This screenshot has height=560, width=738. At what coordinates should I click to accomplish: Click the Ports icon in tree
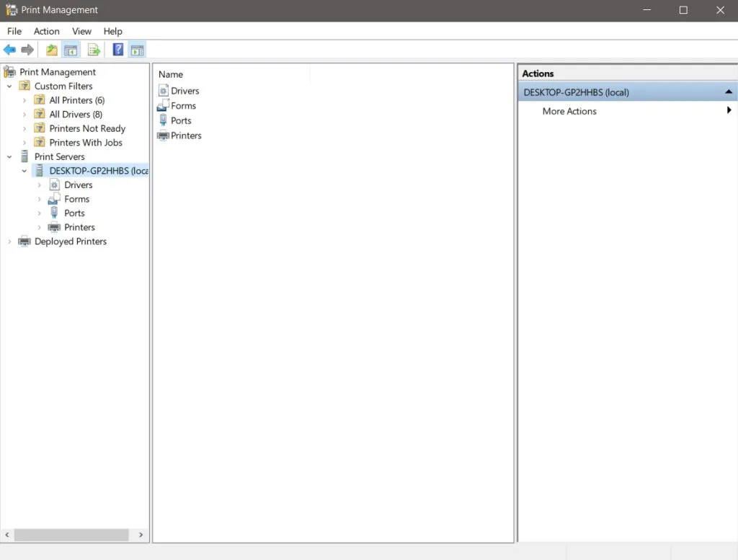[55, 213]
